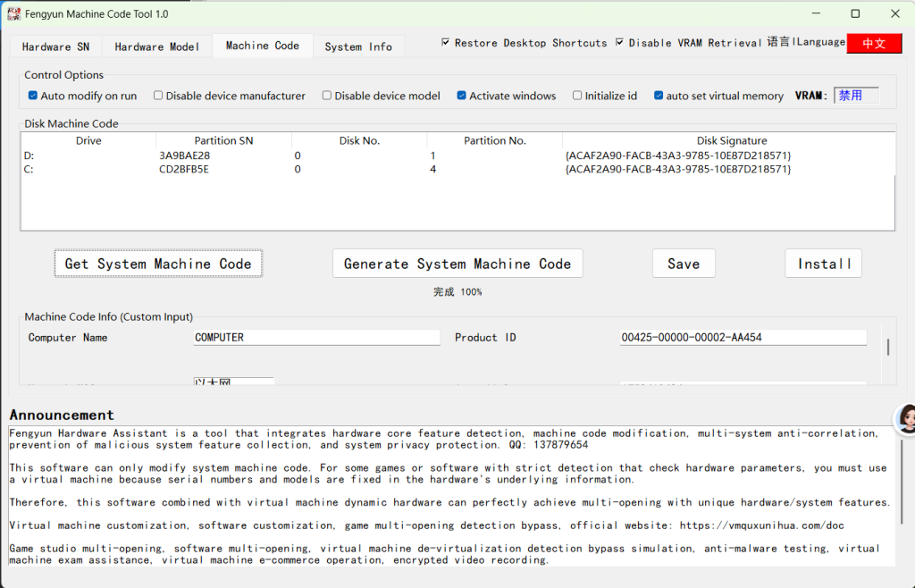Switch language with the red 中文 button
Screen dimensions: 915x588
[874, 43]
